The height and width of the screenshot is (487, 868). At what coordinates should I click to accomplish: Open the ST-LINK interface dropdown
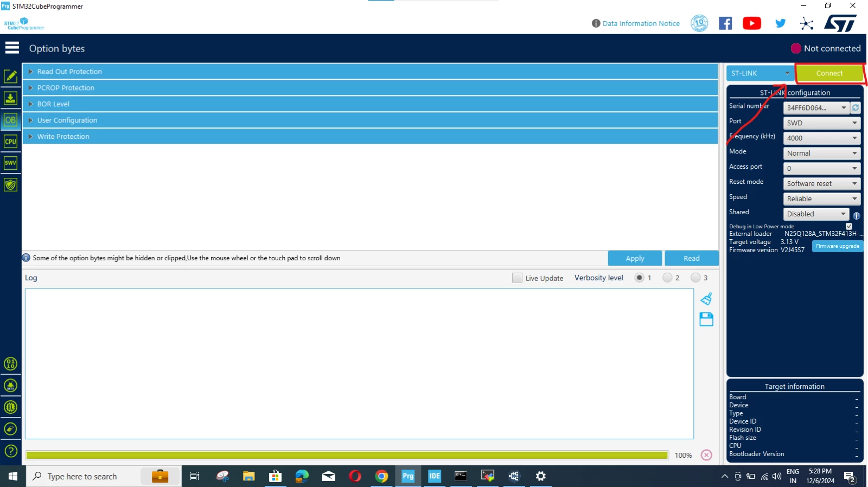[760, 73]
